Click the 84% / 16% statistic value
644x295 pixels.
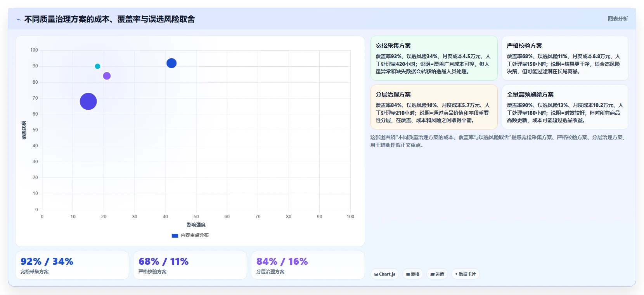282,262
